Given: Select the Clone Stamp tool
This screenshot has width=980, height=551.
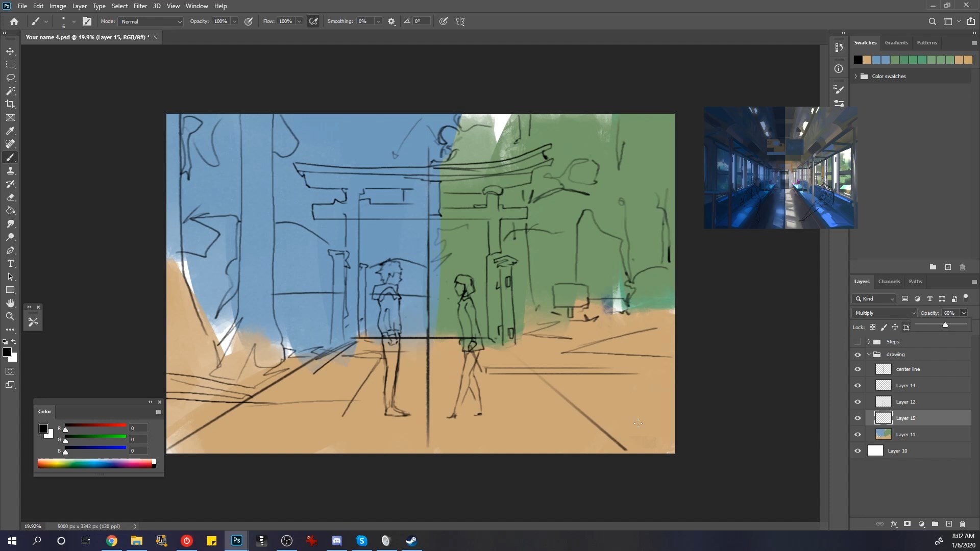Looking at the screenshot, I should tap(10, 170).
